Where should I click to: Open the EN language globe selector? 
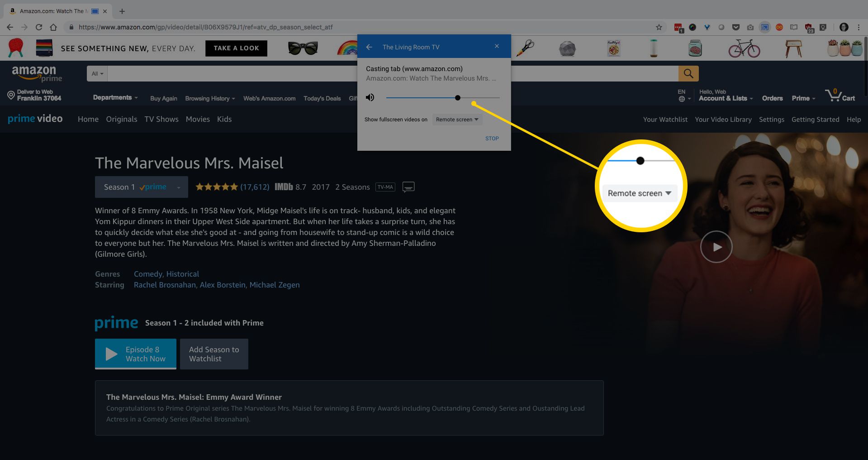[683, 95]
